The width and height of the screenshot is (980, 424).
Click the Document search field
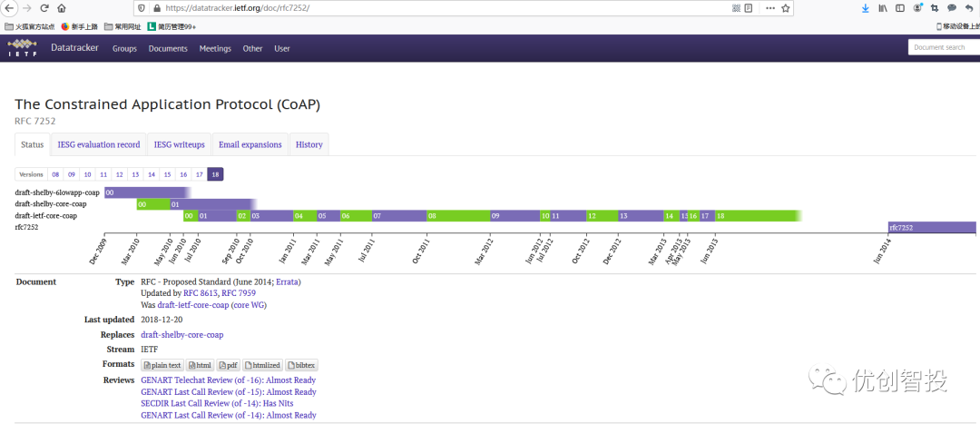point(943,47)
